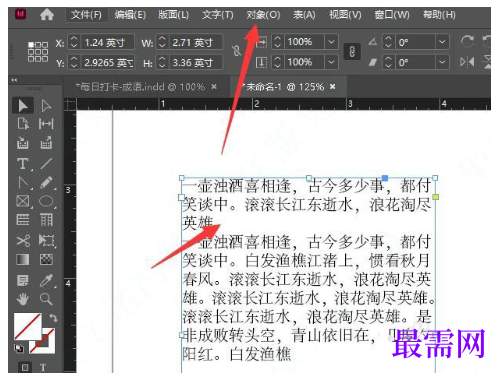The width and height of the screenshot is (504, 375).
Task: Select the Hand tool
Action: click(23, 299)
